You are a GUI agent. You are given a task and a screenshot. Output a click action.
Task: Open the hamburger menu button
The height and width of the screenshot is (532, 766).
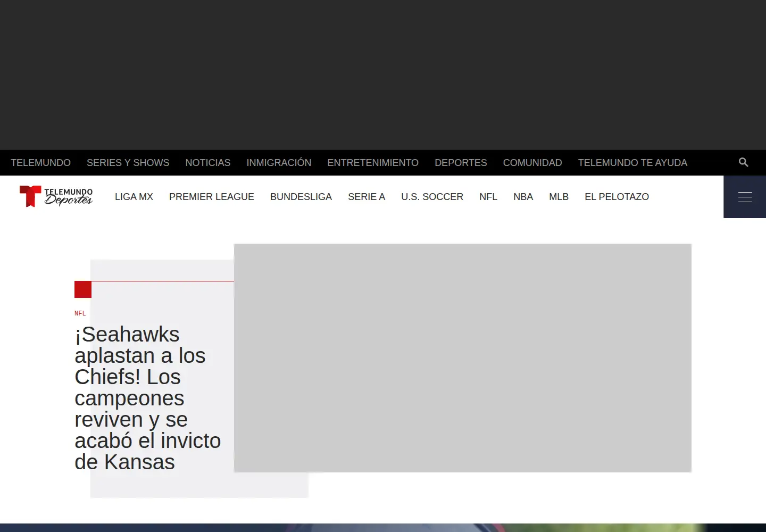(x=745, y=197)
